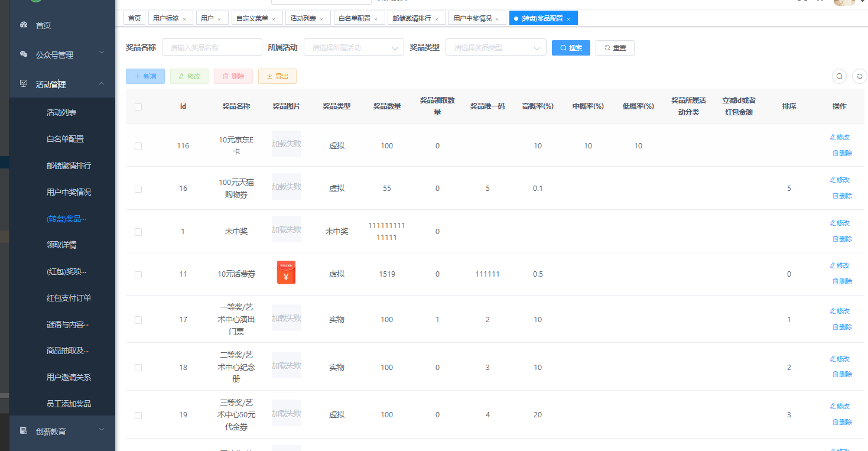
Task: Toggle the search bar visibility icon
Action: (x=839, y=76)
